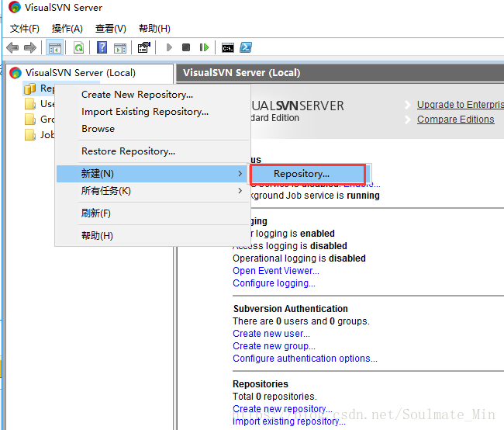Click the Subversion Authentication heading
This screenshot has width=504, height=430.
coord(291,309)
